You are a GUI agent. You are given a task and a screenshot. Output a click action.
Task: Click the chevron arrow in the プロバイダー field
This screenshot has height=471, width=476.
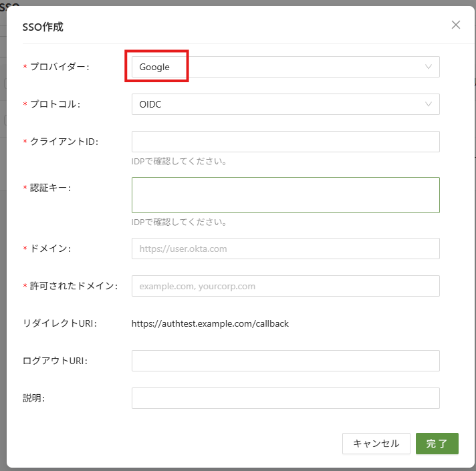coord(429,67)
